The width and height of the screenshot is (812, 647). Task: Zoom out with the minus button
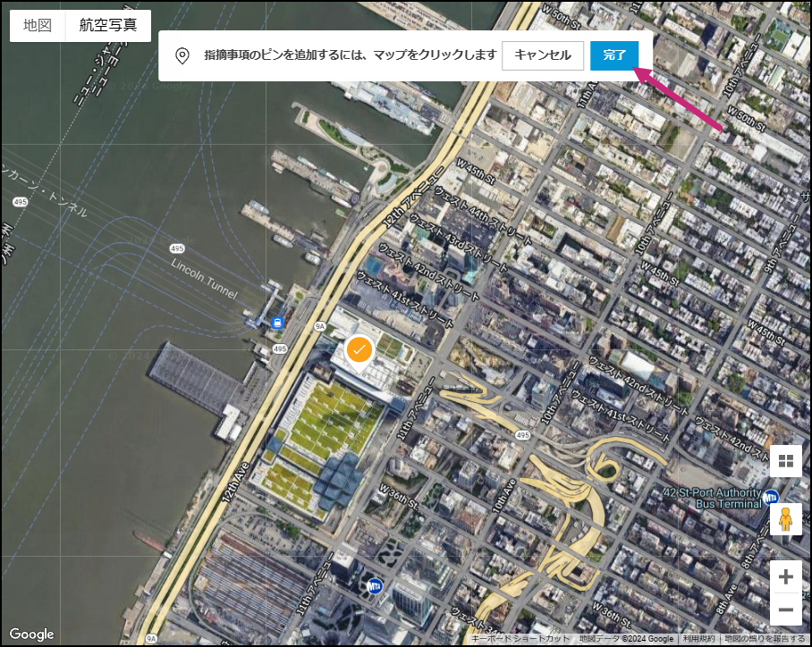click(785, 609)
